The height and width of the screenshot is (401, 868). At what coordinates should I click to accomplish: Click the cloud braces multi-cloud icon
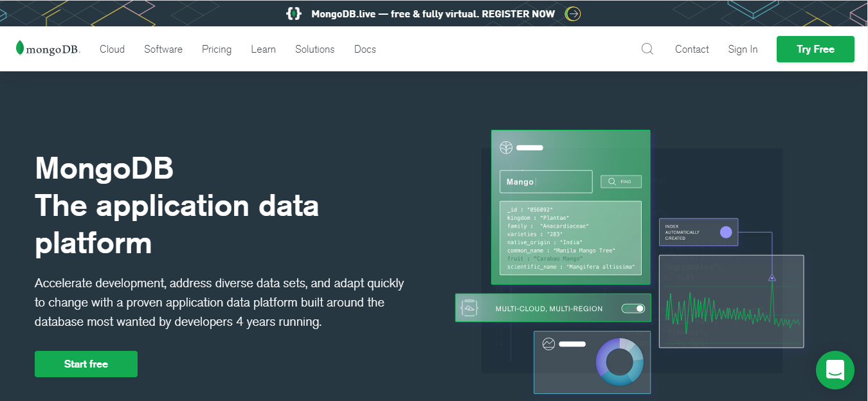coord(470,308)
